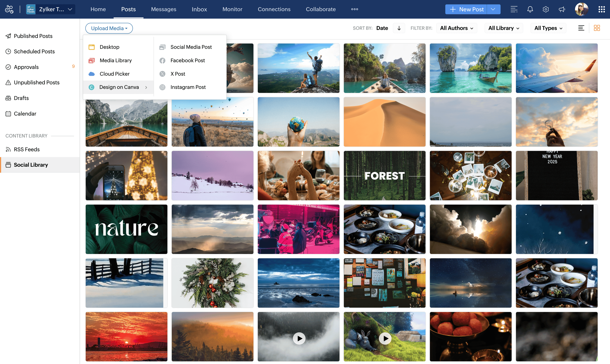Click the Upload Media button
The width and height of the screenshot is (610, 364).
point(109,28)
